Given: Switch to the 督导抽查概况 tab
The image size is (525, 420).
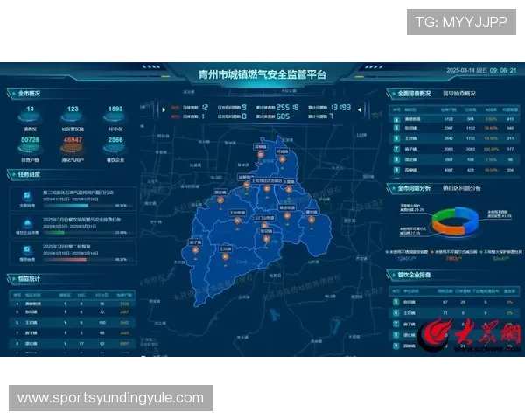Looking at the screenshot, I should 459,94.
